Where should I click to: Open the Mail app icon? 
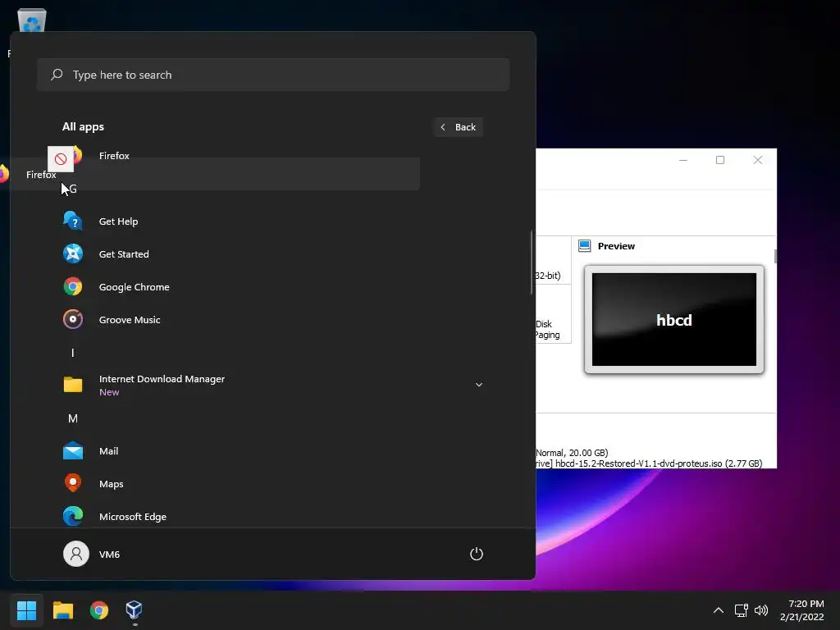73,451
